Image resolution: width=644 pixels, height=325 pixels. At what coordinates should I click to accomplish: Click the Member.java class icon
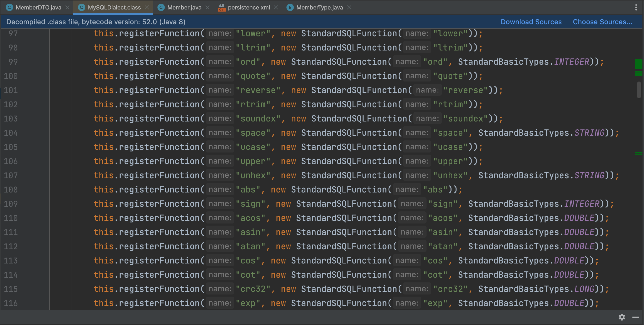click(x=161, y=7)
